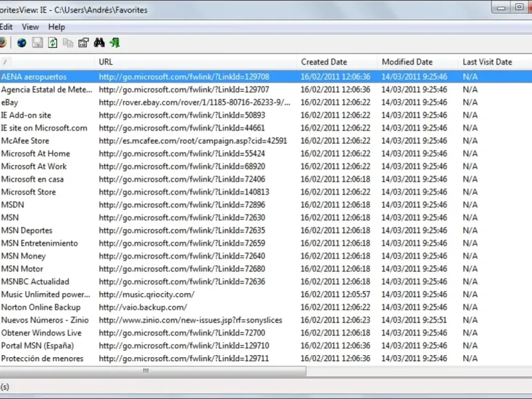Viewport: 532px width, 399px height.
Task: Select the Music Unlimited power... entry
Action: pos(46,295)
